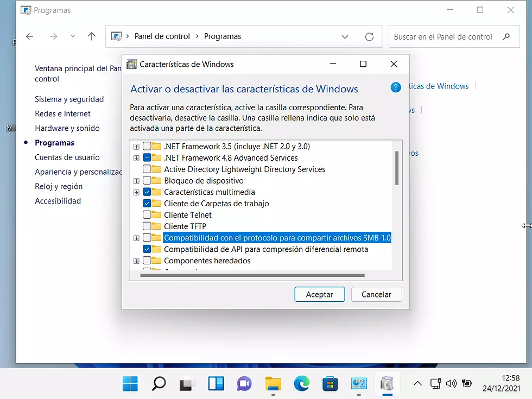Image resolution: width=532 pixels, height=399 pixels.
Task: Open battery status tray icon
Action: tap(467, 384)
